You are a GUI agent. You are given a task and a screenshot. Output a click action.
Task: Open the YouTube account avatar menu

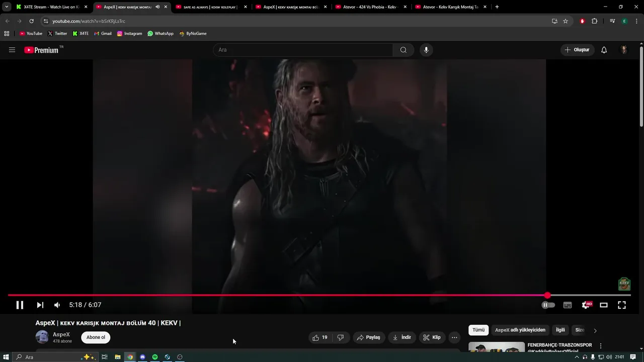(624, 50)
